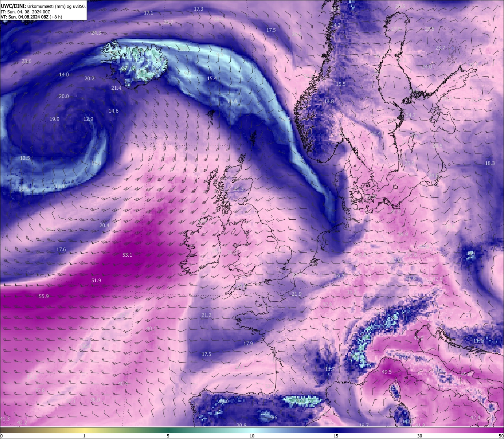504x439 pixels.
Task: Click the 18.3 value at the right edge
Action: [x=490, y=163]
